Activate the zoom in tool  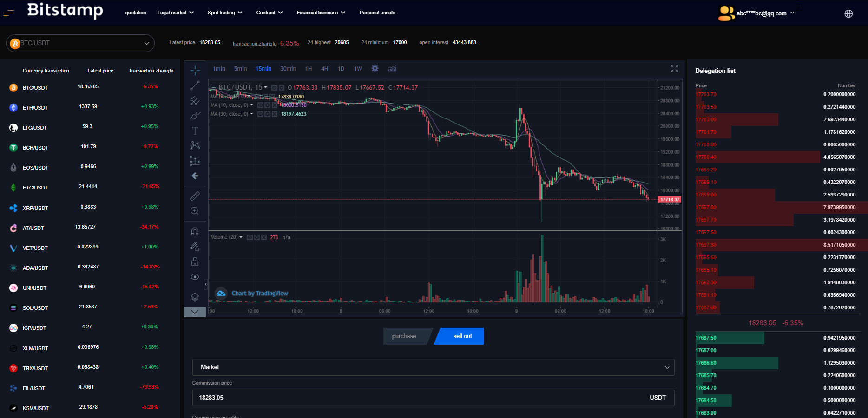(195, 211)
